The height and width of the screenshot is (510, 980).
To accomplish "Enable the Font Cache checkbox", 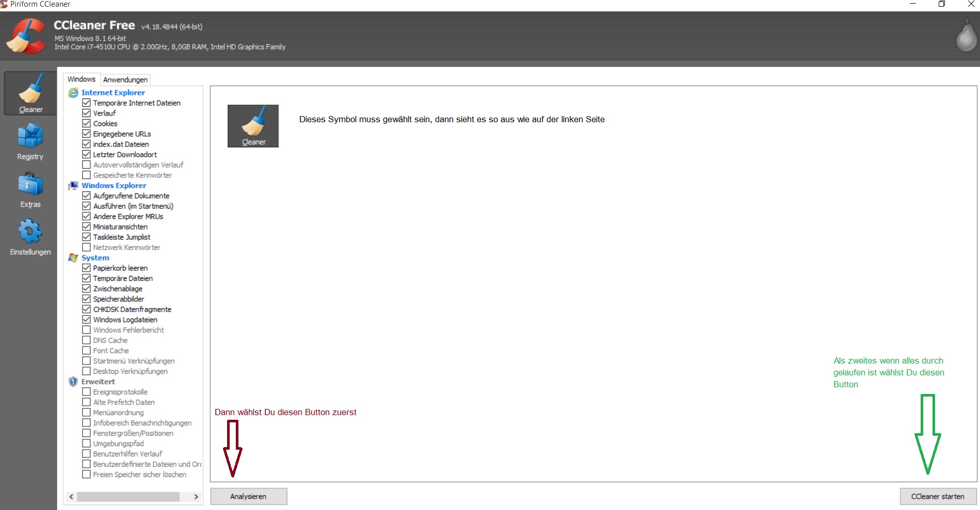I will (x=87, y=351).
